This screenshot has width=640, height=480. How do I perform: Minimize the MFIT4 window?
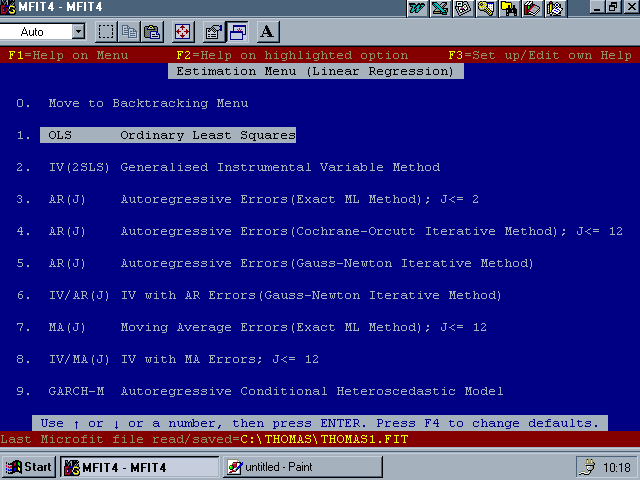click(x=598, y=7)
